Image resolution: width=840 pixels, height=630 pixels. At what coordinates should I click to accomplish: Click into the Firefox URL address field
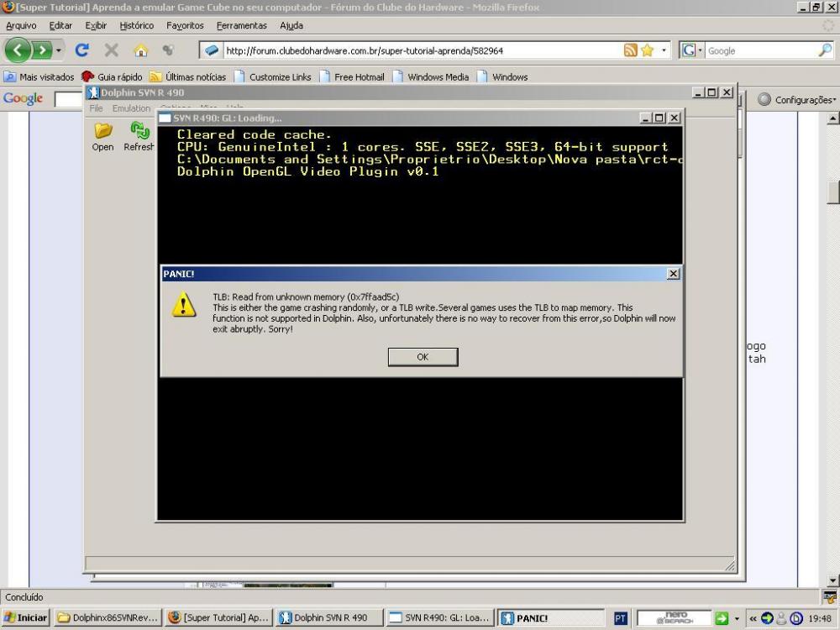pos(420,50)
